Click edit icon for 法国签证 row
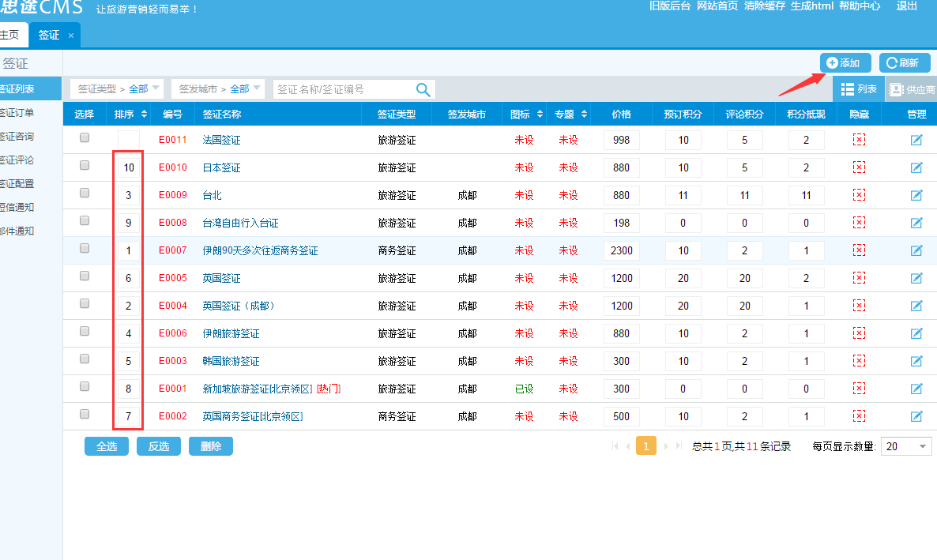The image size is (937, 560). (x=916, y=140)
